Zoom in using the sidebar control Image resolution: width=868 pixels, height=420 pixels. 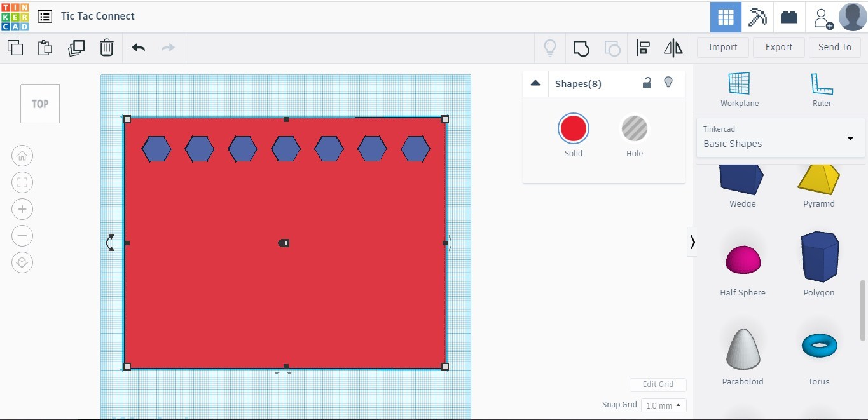tap(22, 208)
